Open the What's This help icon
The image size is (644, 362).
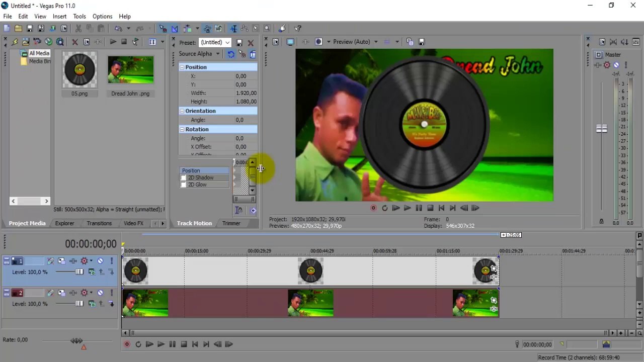pyautogui.click(x=298, y=29)
